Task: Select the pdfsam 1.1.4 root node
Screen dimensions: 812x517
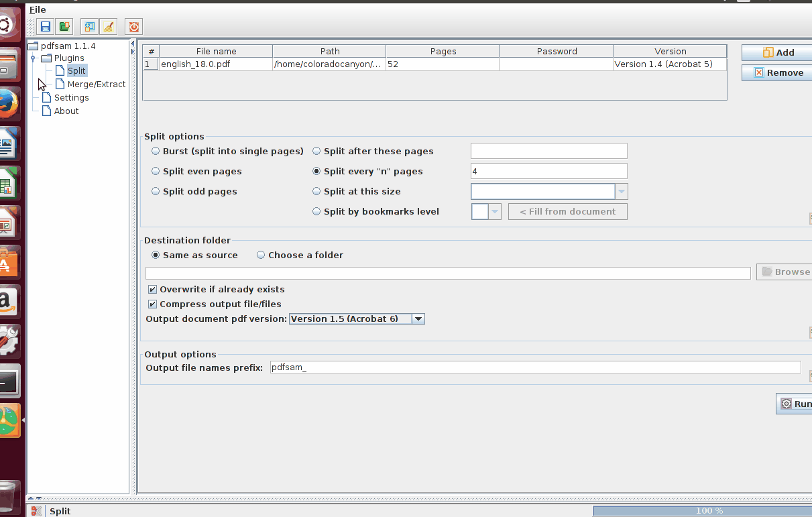Action: click(x=68, y=46)
